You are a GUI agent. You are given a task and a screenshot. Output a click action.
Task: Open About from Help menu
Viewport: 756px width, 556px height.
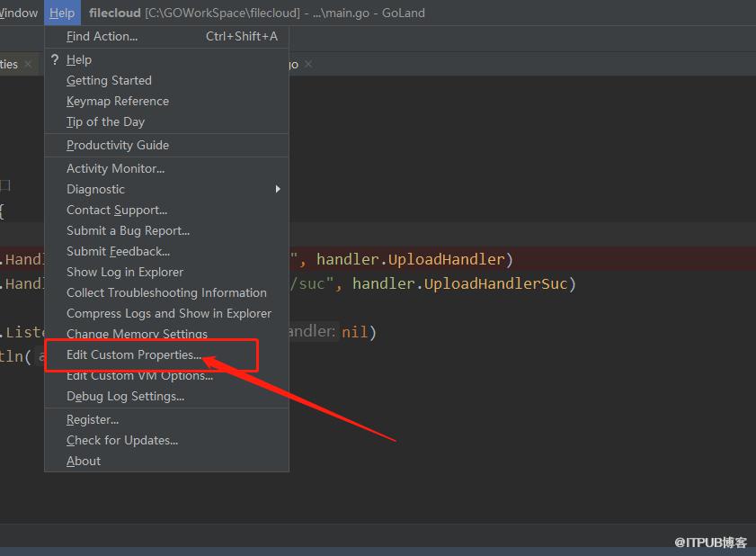pyautogui.click(x=167, y=462)
